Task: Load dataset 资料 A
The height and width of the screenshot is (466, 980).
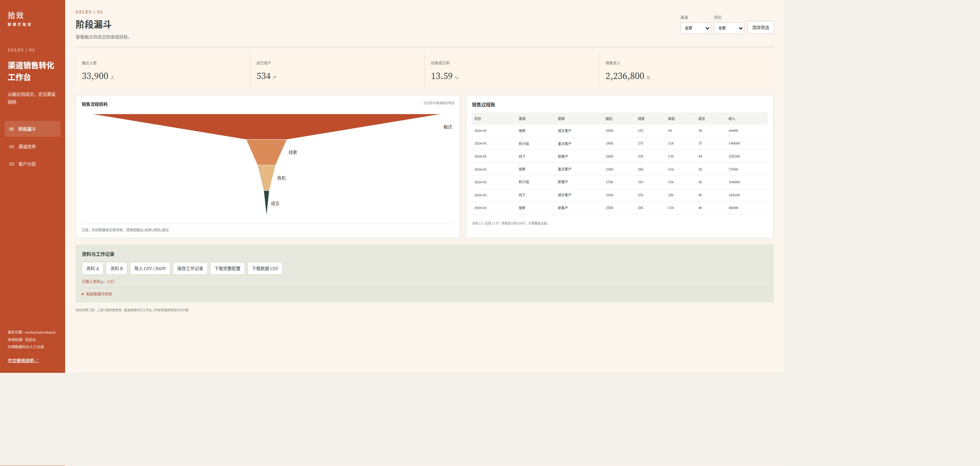Action: click(92, 269)
